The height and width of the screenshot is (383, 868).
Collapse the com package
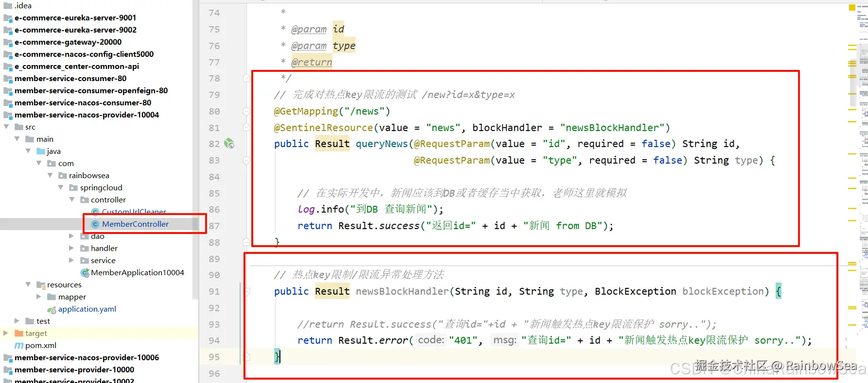click(x=39, y=163)
